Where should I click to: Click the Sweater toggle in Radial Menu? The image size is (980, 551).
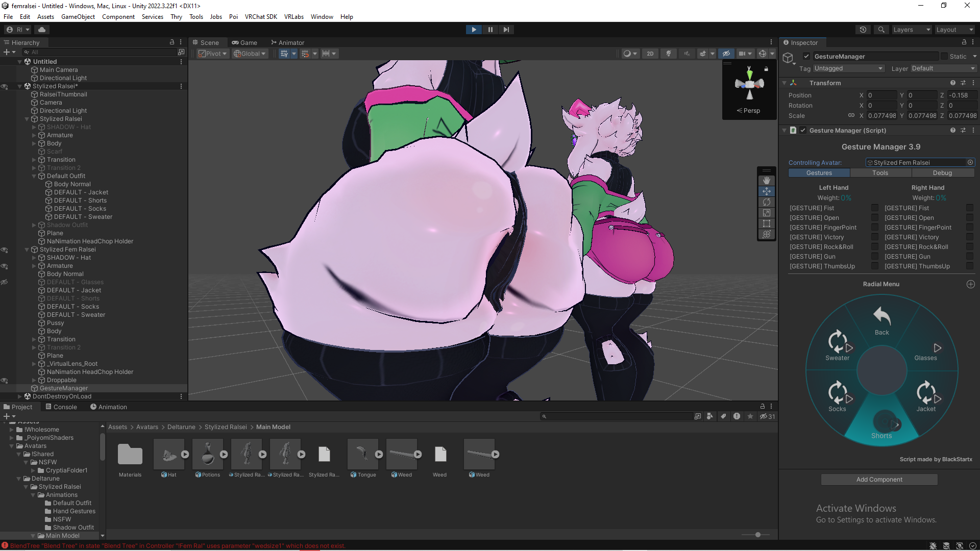(838, 345)
